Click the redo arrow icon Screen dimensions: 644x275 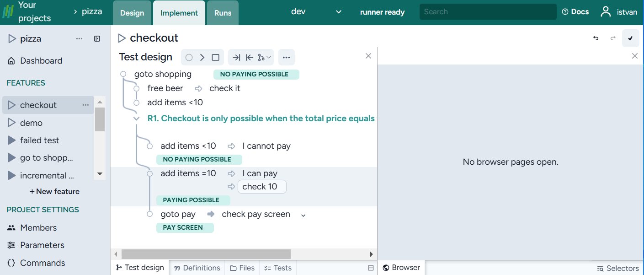pos(613,38)
